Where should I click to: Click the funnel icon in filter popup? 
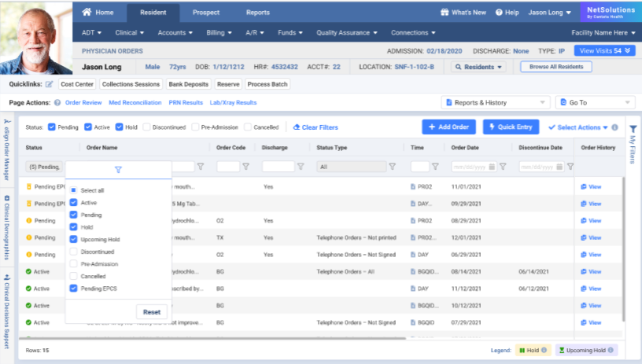(x=118, y=169)
